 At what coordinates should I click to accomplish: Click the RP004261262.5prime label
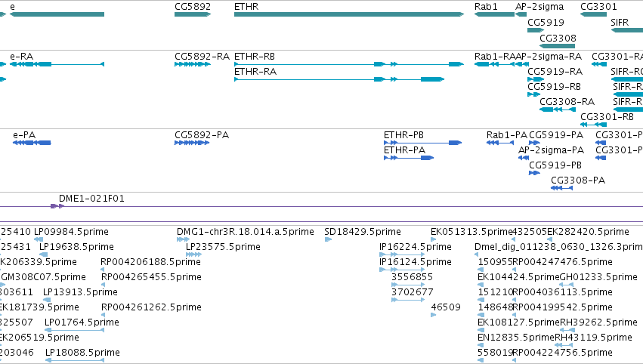pos(151,308)
